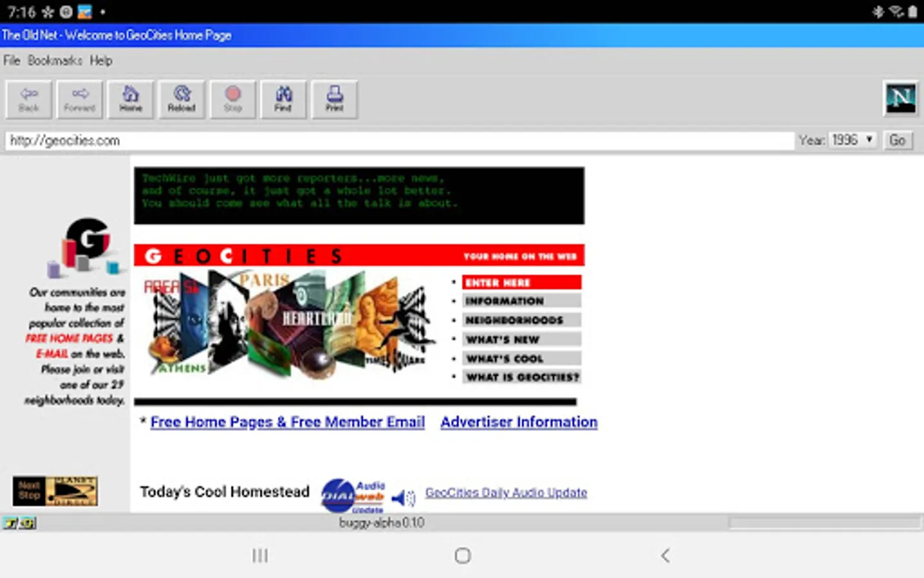Click the neighborhoods collage image
924x578 pixels.
(289, 326)
